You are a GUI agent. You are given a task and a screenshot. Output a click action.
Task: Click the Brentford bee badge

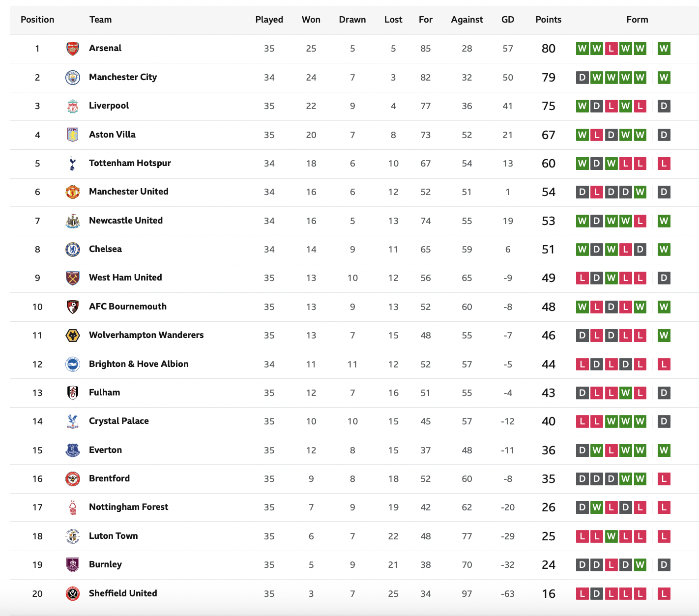coord(73,478)
